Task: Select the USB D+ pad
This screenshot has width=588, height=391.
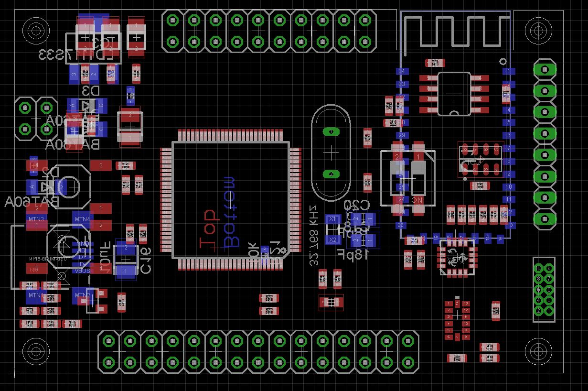Action: (83, 257)
